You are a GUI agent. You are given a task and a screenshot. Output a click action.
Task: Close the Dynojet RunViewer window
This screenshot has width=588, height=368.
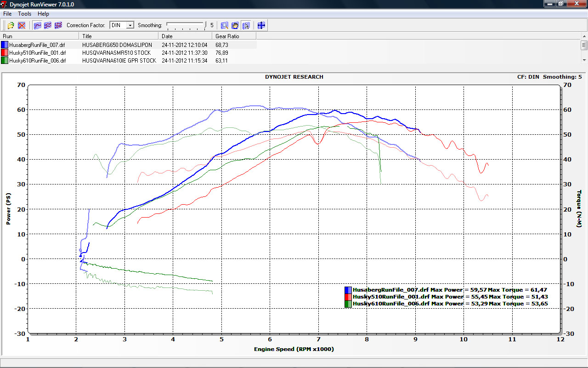(577, 4)
